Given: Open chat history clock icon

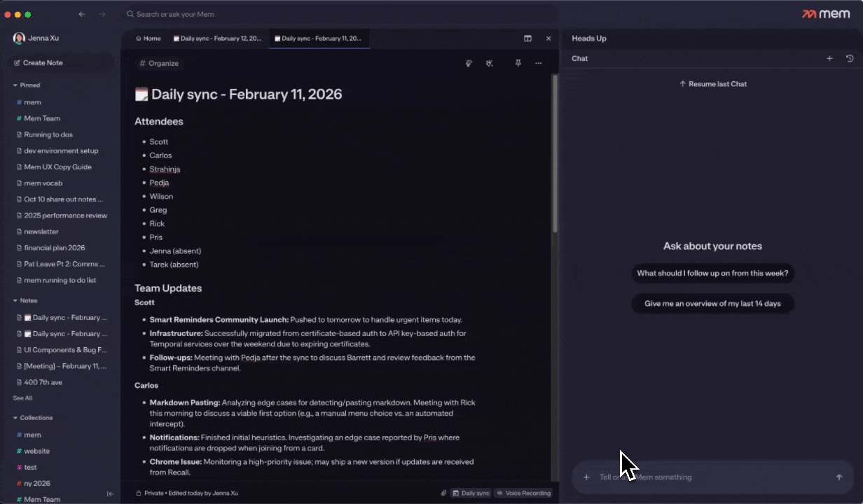Looking at the screenshot, I should (x=850, y=59).
